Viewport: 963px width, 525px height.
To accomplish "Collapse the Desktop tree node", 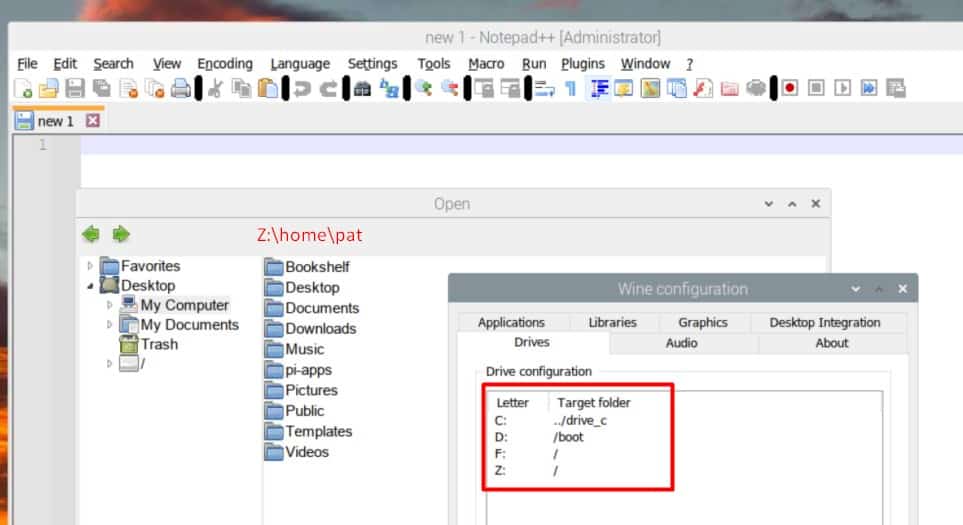I will [90, 286].
